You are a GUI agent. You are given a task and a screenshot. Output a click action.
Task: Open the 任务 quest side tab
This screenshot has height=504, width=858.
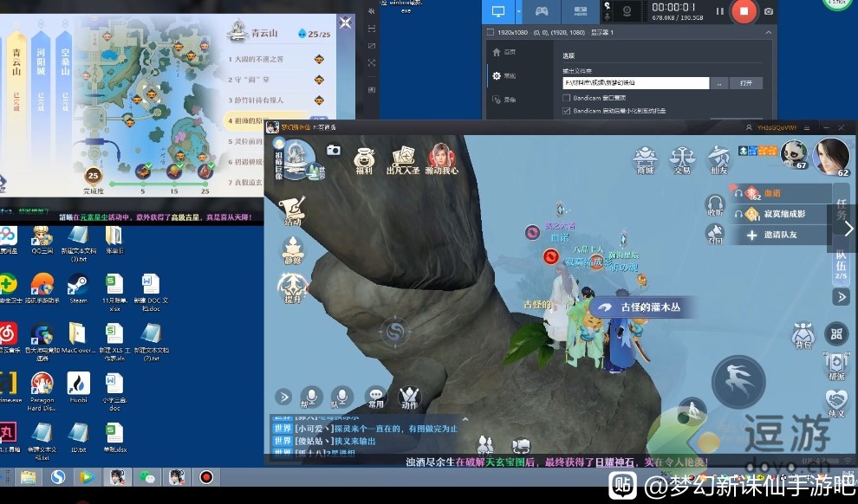841,210
